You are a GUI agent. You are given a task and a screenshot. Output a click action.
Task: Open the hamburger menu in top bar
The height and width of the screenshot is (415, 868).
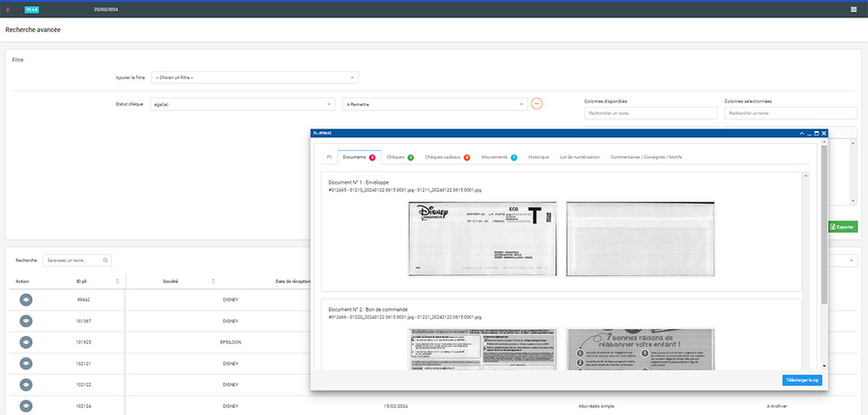click(853, 9)
